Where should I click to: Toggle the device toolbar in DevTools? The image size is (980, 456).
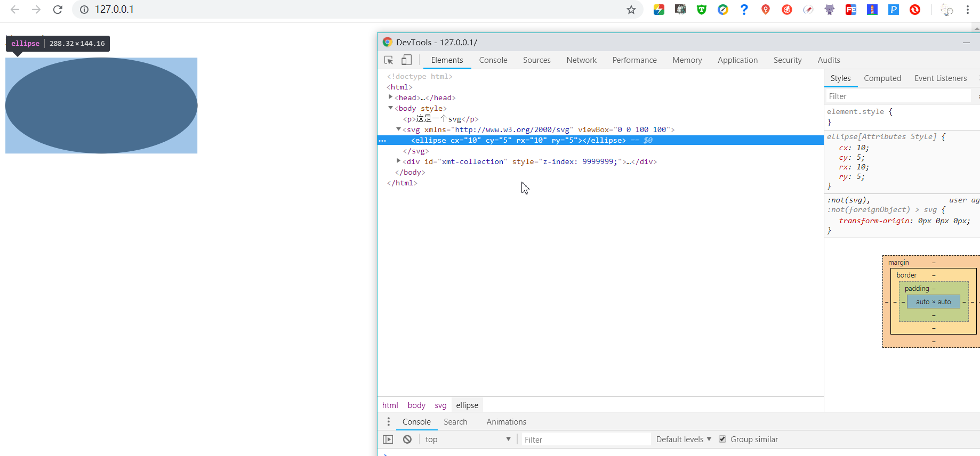406,60
